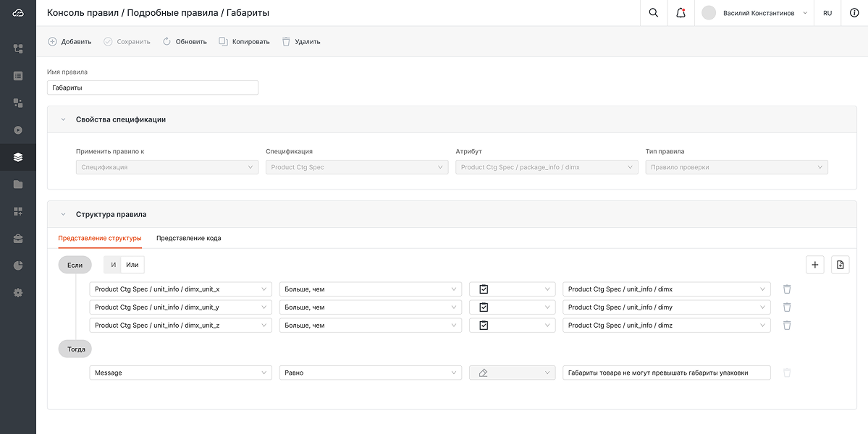Image resolution: width=868 pixels, height=434 pixels.
Task: Open the Тип правила dropdown
Action: pos(736,167)
